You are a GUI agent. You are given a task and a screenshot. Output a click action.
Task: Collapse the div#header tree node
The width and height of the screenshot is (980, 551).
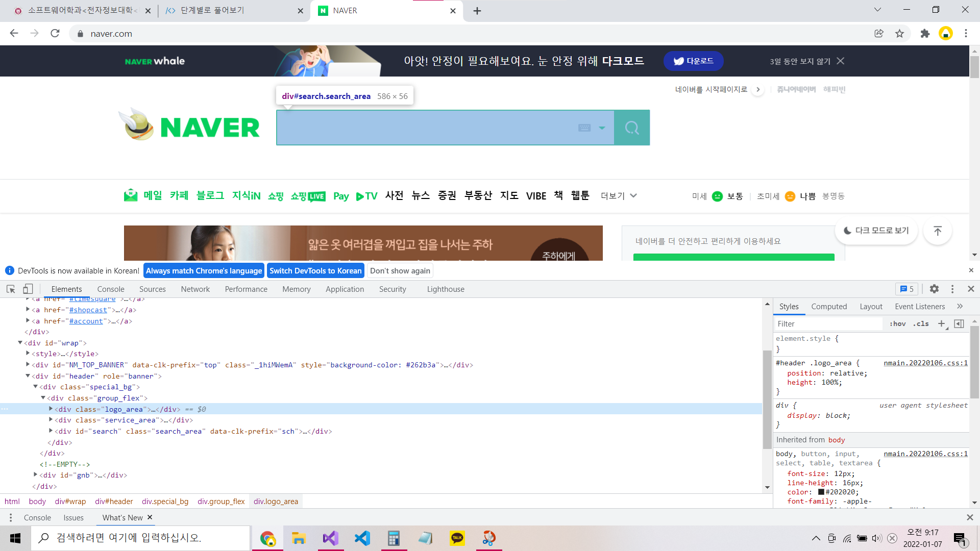[28, 376]
